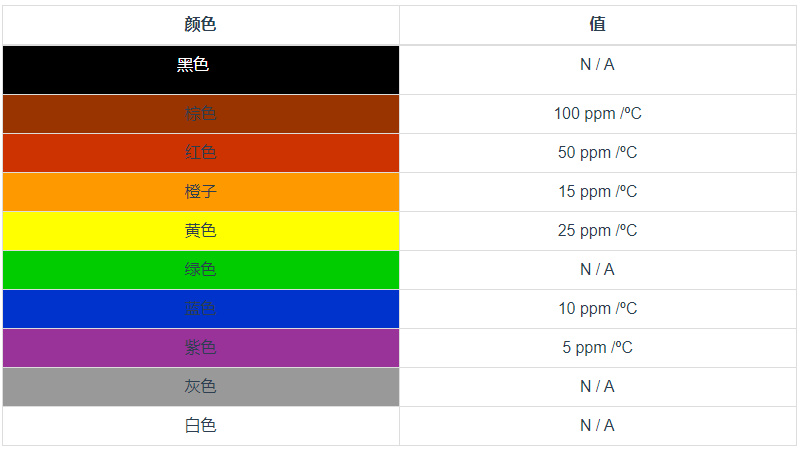Select the yellow 黄色 color cell
Image resolution: width=803 pixels, height=451 pixels.
coord(200,231)
